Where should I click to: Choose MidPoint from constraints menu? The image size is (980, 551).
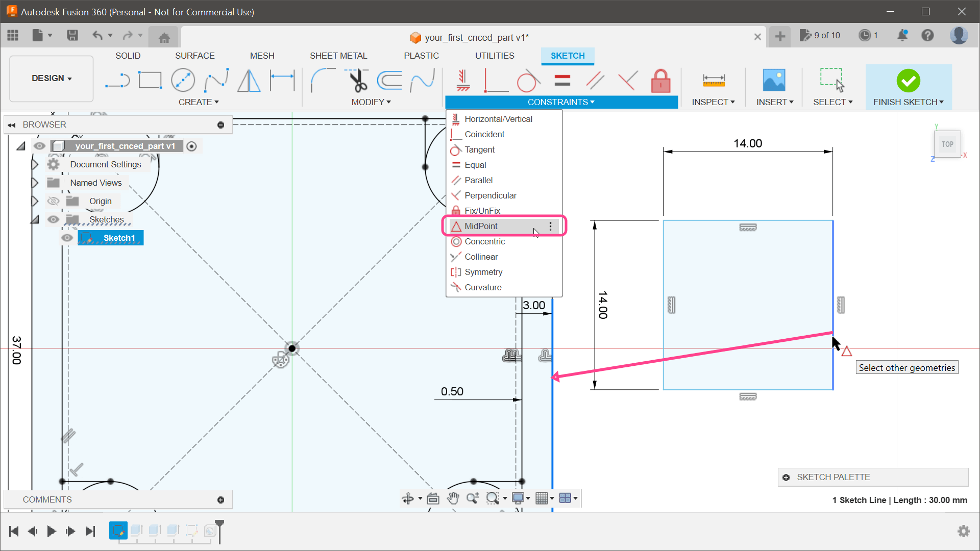[x=504, y=226]
